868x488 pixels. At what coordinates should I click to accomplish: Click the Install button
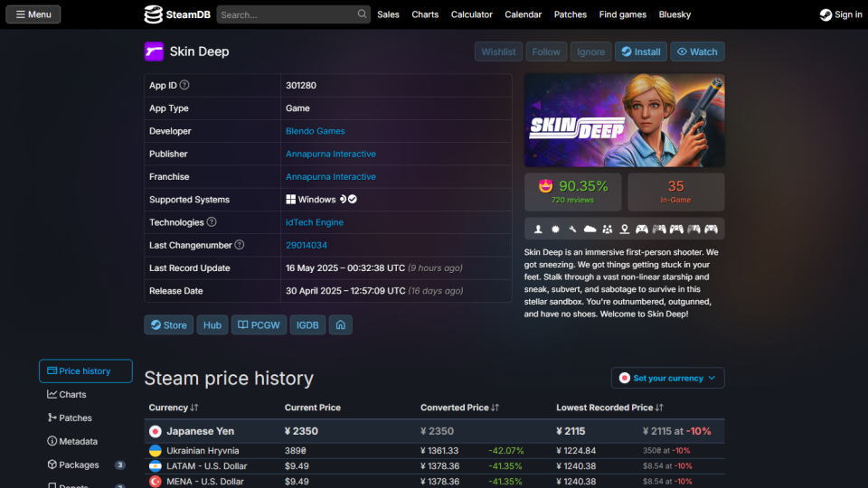tap(640, 52)
